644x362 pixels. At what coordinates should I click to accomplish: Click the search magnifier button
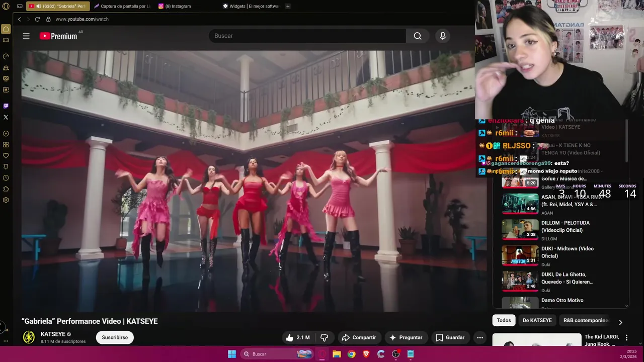pos(418,36)
